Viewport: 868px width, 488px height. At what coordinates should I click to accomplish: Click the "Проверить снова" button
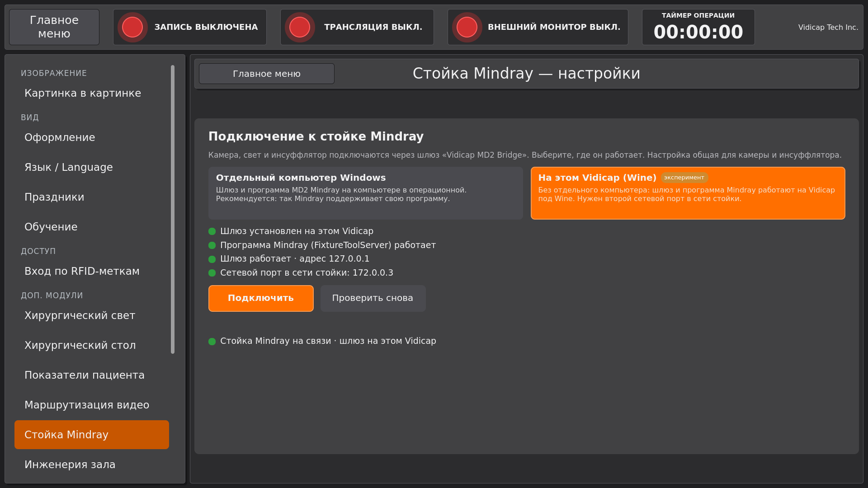point(373,298)
